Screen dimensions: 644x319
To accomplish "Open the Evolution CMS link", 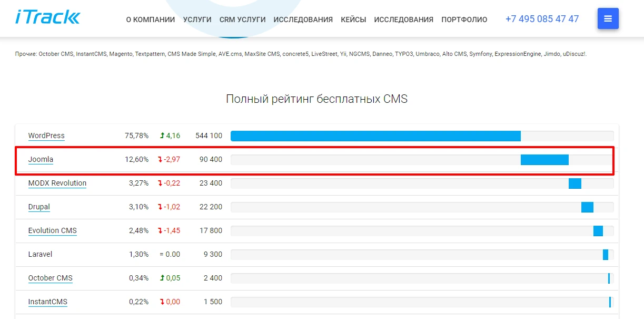I will (x=53, y=230).
